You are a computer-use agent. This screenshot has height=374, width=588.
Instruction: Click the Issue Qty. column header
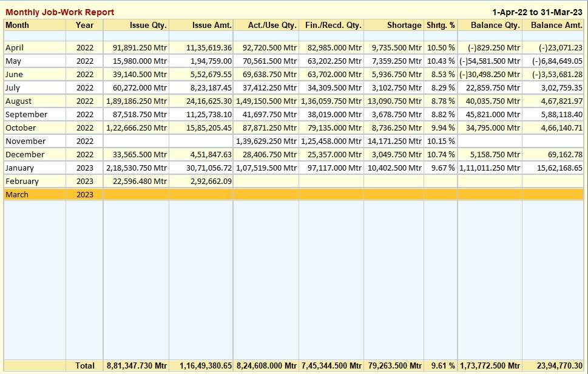tap(148, 25)
